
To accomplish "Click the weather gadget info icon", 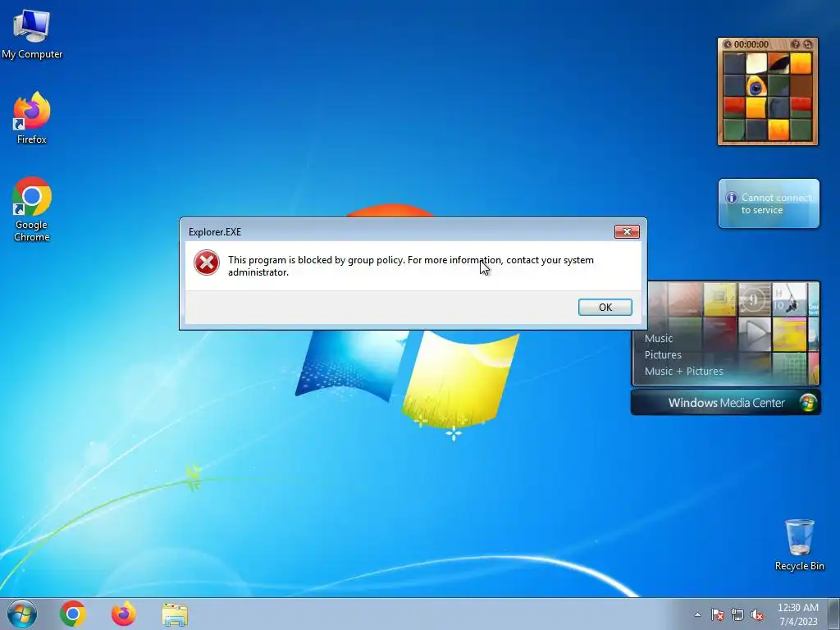I will click(731, 198).
